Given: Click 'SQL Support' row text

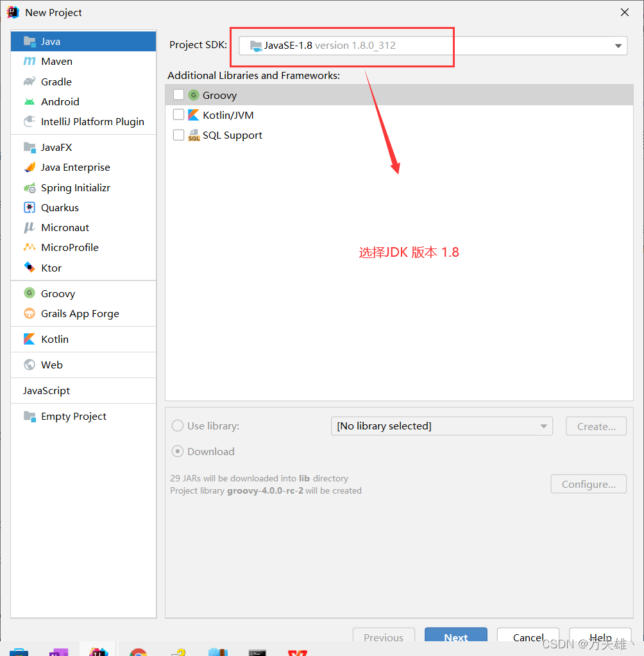Looking at the screenshot, I should 232,135.
